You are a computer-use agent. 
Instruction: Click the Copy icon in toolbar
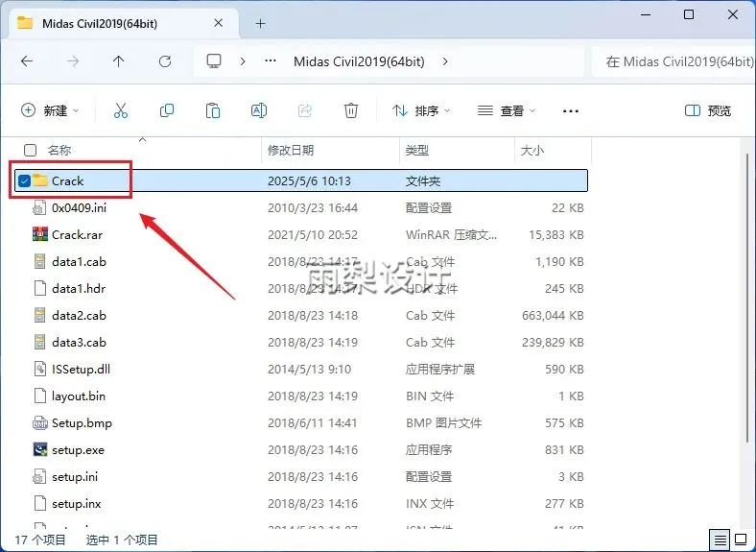[x=167, y=111]
